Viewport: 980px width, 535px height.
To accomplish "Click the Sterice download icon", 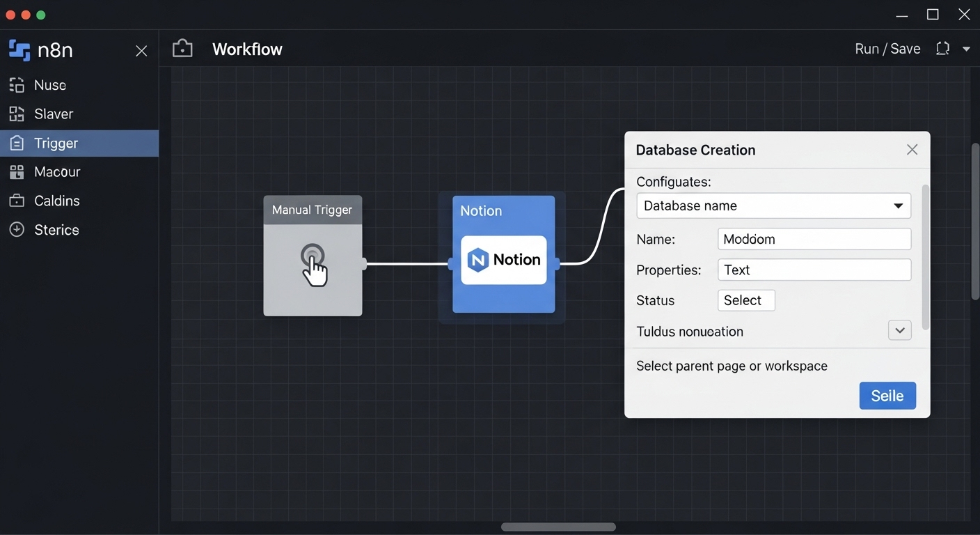I will (x=17, y=230).
